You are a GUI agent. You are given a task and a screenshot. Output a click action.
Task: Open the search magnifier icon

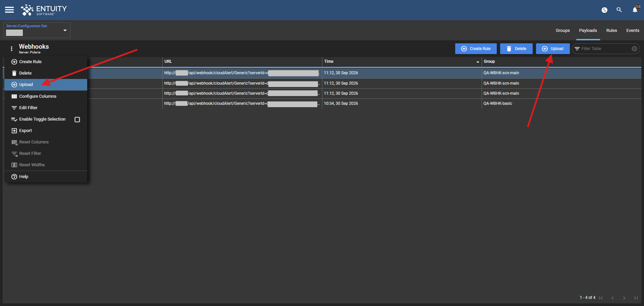pyautogui.click(x=619, y=10)
